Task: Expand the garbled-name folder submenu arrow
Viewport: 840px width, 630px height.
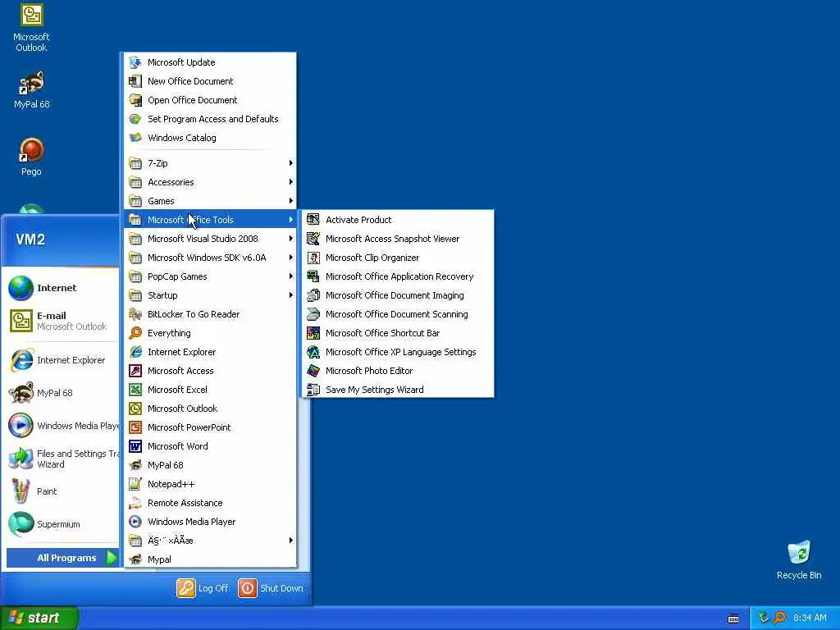Action: tap(291, 540)
